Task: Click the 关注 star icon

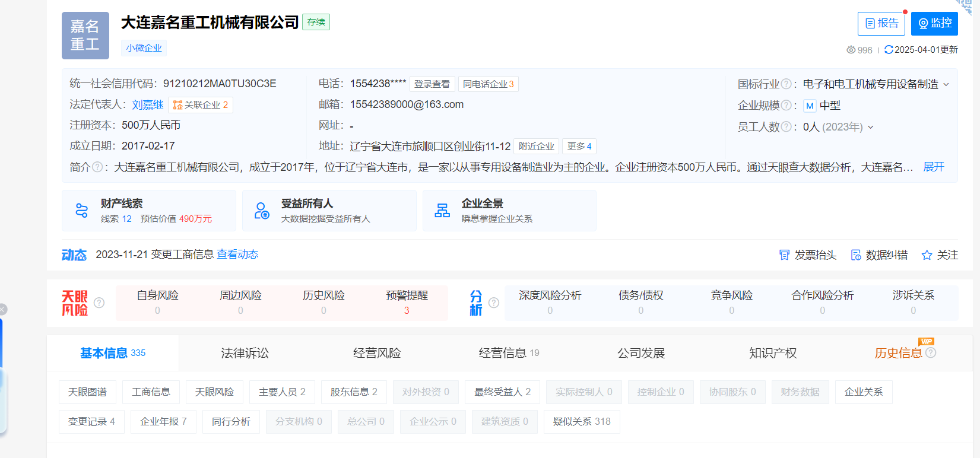Action: coord(927,255)
